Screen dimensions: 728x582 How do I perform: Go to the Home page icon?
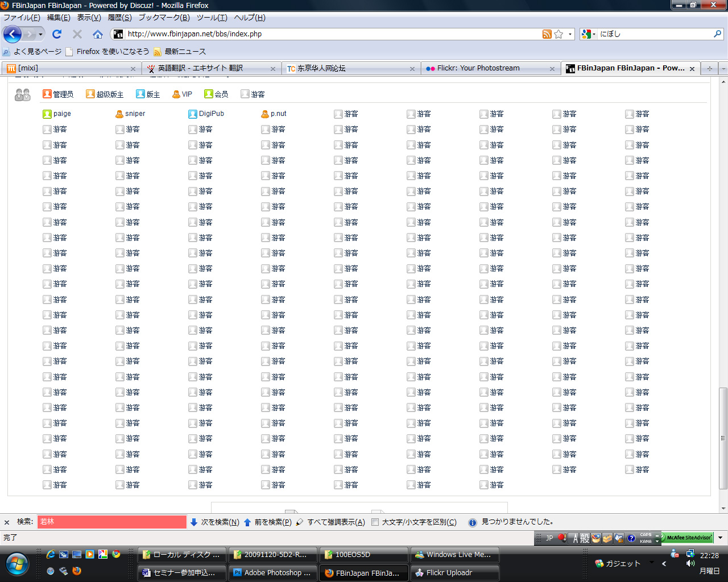(x=98, y=34)
